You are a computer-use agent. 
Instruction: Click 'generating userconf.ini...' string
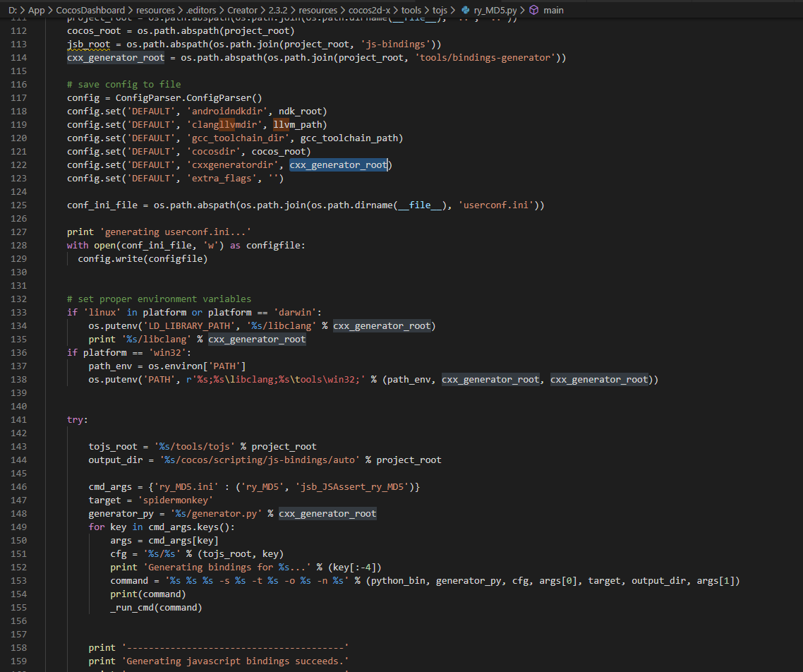[x=175, y=232]
